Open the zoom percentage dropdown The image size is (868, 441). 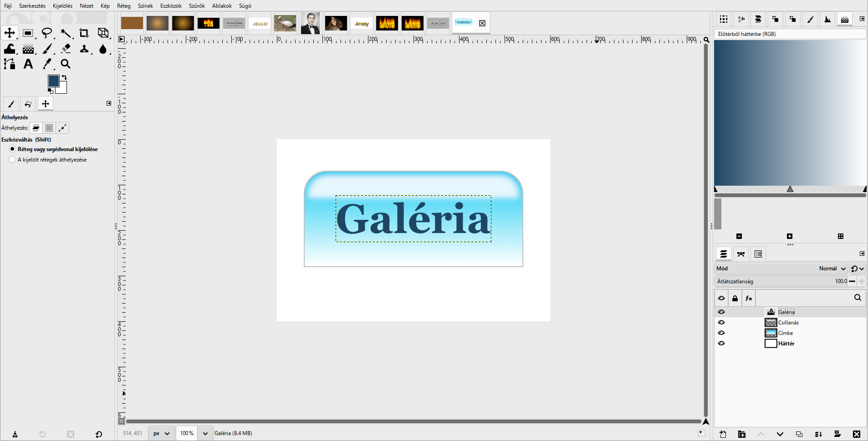click(x=205, y=433)
